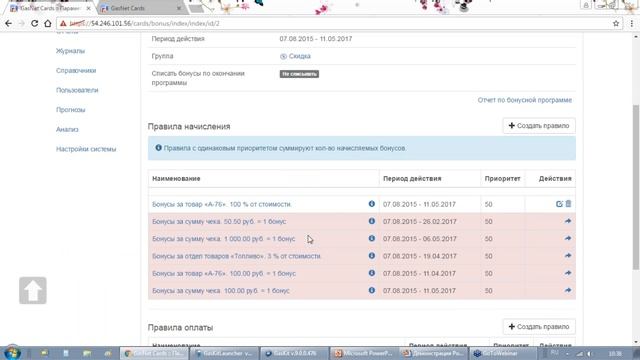The image size is (640, 360).
Task: Click period 07.08.2015 - 26.02.2017
Action: (419, 221)
